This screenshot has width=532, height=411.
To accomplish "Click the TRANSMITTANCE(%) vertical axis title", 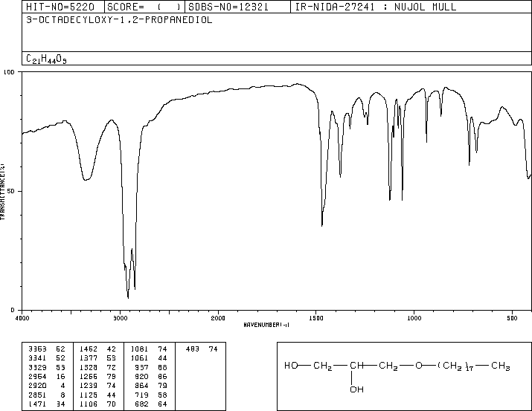I will tap(2, 192).
